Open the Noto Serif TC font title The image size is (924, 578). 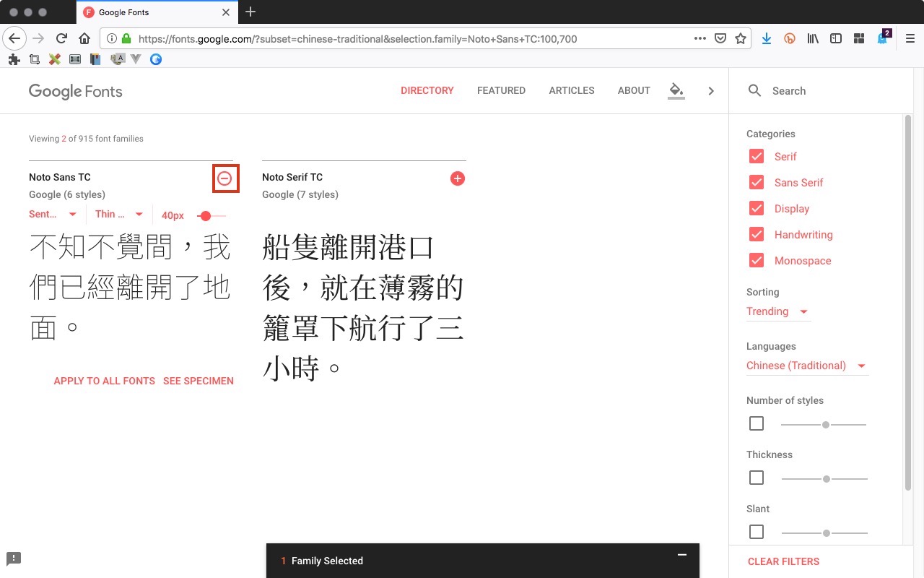pyautogui.click(x=292, y=177)
